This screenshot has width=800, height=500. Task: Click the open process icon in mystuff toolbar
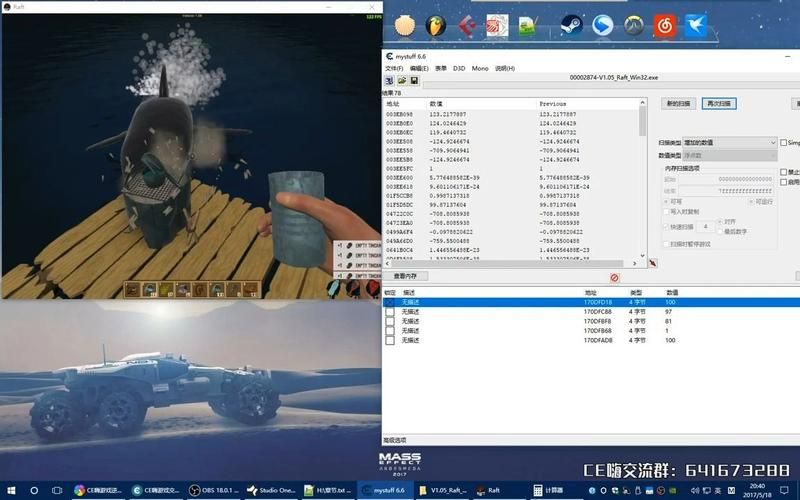389,81
